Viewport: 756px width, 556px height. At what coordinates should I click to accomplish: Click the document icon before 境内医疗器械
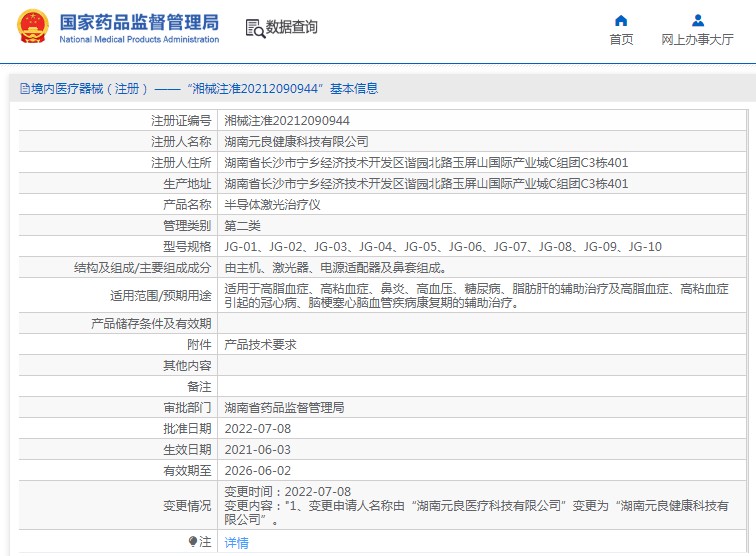25,89
